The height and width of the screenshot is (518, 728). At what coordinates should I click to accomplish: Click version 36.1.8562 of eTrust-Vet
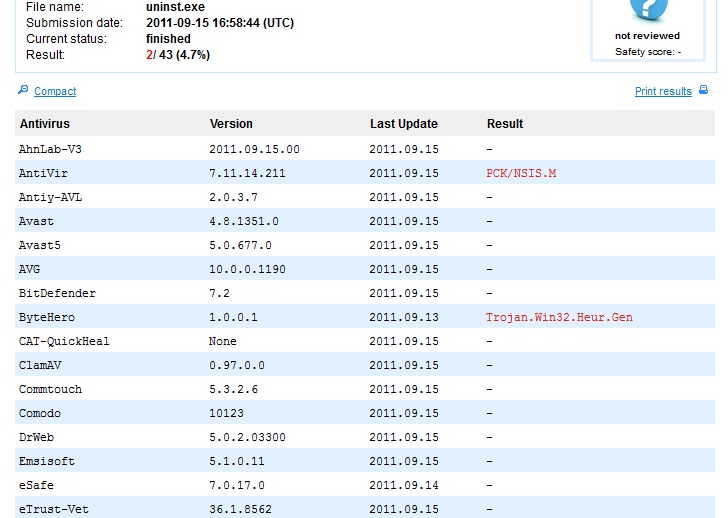tap(240, 509)
